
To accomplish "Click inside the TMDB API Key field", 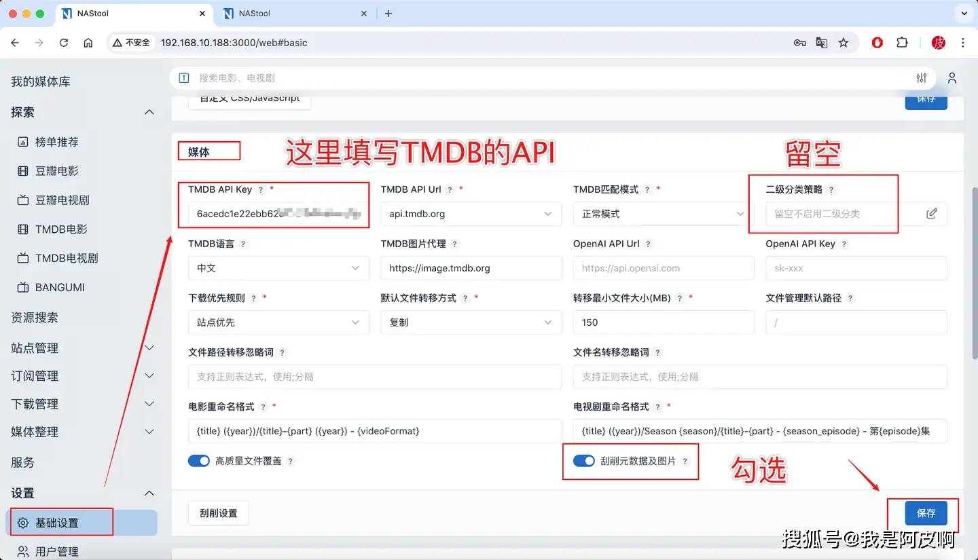I will pyautogui.click(x=274, y=213).
